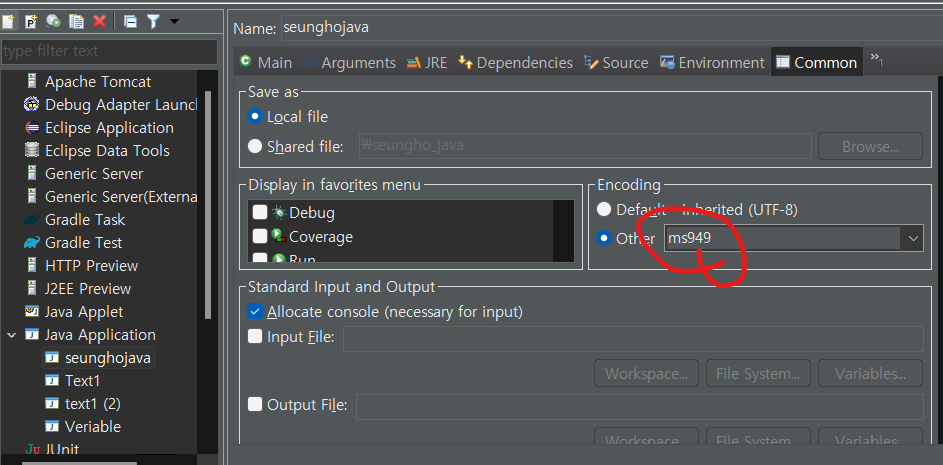The width and height of the screenshot is (943, 465).
Task: Click the configuration tree horizontal scrollbar
Action: click(x=78, y=463)
